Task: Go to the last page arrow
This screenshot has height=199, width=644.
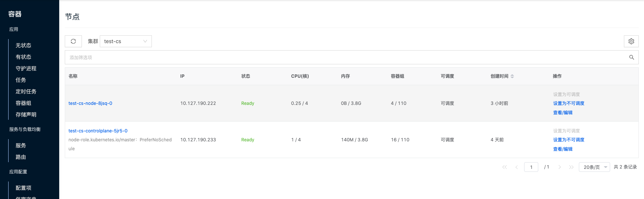Action: click(x=571, y=167)
